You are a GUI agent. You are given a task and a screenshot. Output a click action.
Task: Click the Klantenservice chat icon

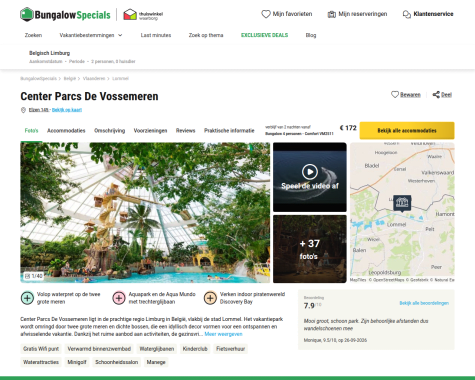407,14
